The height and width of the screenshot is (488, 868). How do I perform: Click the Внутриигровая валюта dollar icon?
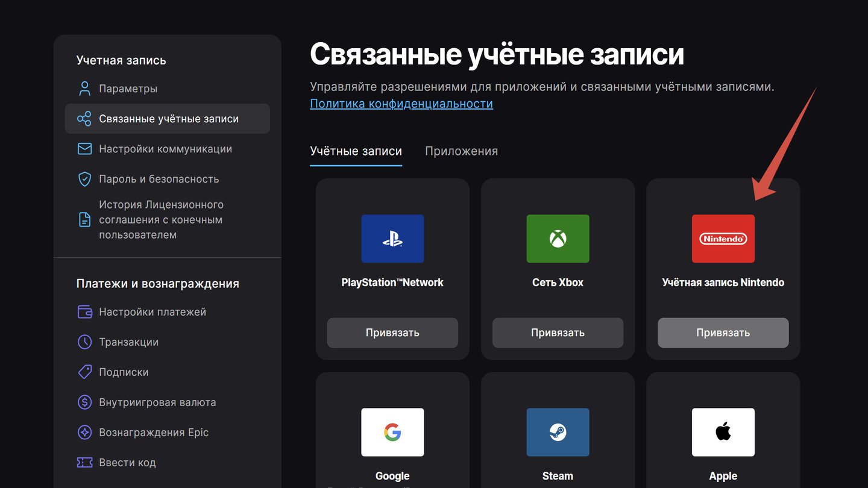point(84,402)
